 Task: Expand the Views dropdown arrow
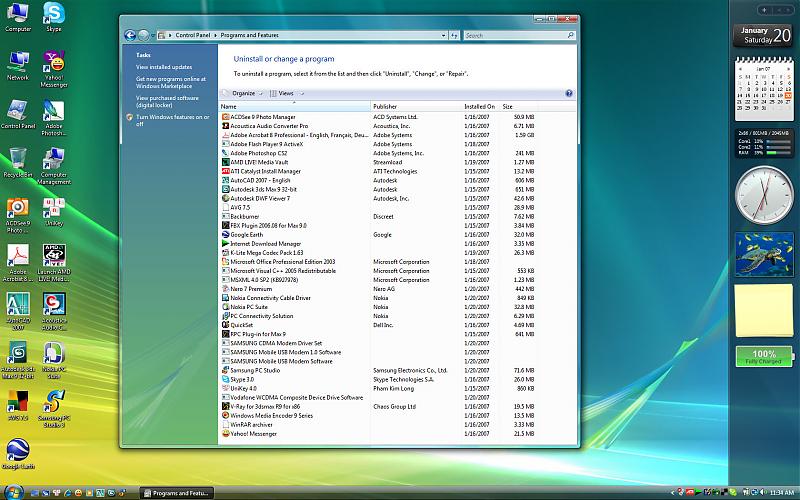[x=302, y=93]
